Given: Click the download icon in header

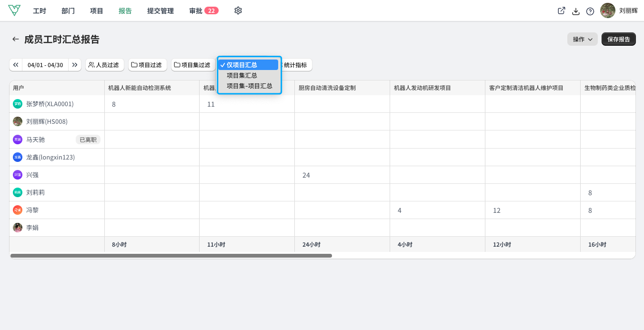Looking at the screenshot, I should (576, 11).
